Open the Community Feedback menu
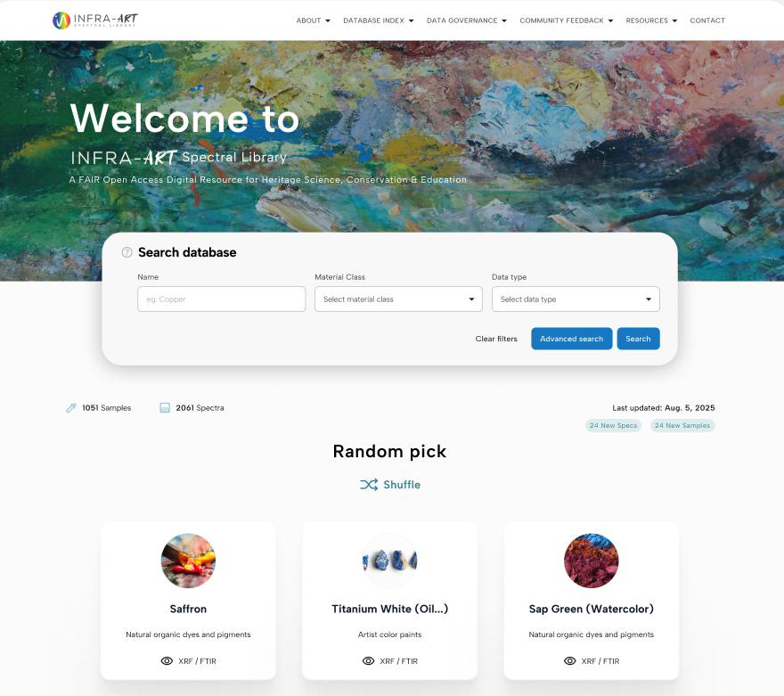This screenshot has height=696, width=784. pos(566,20)
